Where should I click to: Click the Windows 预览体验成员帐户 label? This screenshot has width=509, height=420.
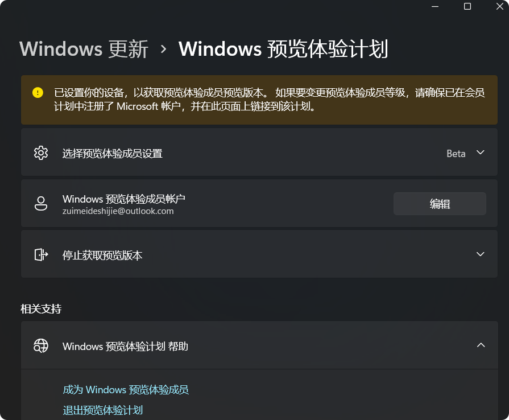point(123,199)
